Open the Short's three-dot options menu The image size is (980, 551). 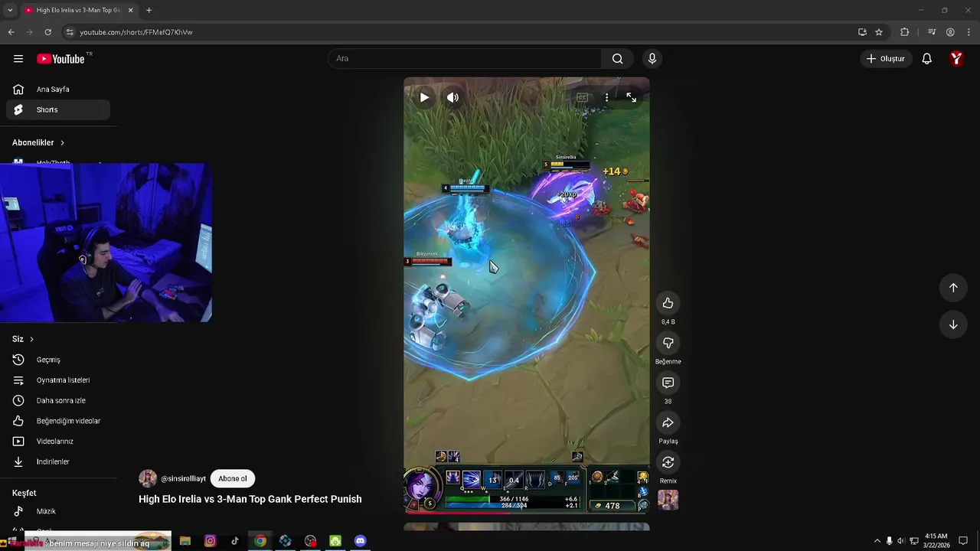click(x=606, y=97)
